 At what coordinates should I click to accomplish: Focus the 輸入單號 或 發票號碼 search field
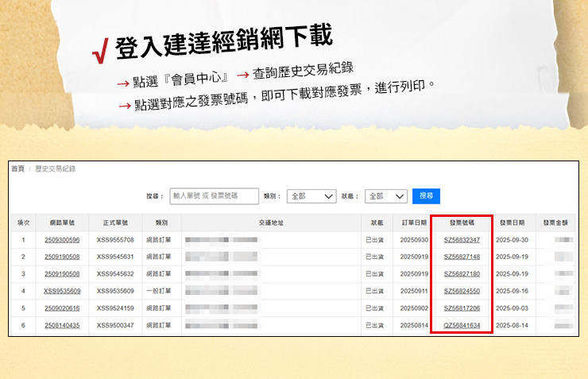pos(214,195)
